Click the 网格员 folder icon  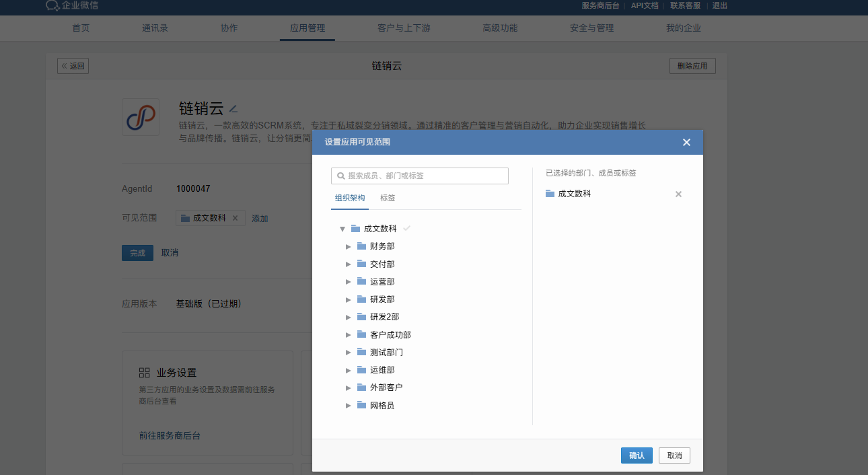361,405
